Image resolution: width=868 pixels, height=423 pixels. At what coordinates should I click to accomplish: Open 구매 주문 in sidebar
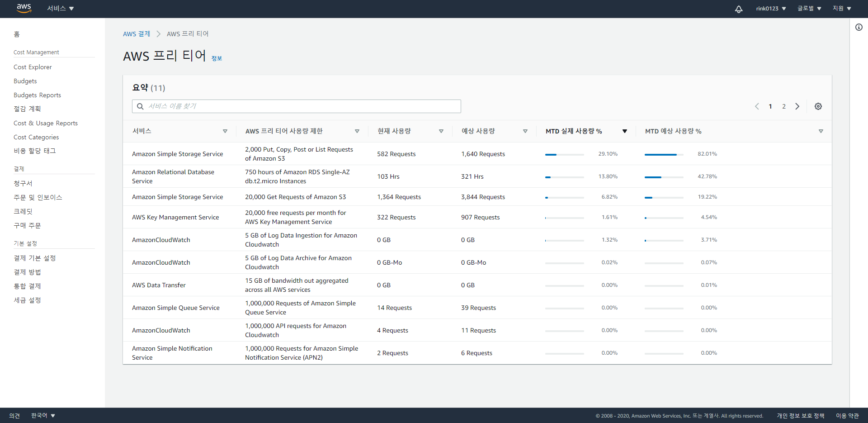[27, 226]
